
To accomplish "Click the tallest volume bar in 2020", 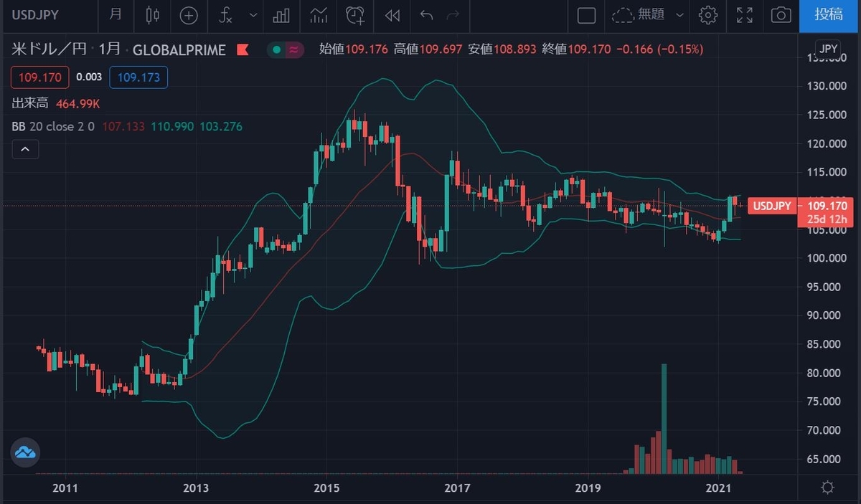I will point(664,419).
